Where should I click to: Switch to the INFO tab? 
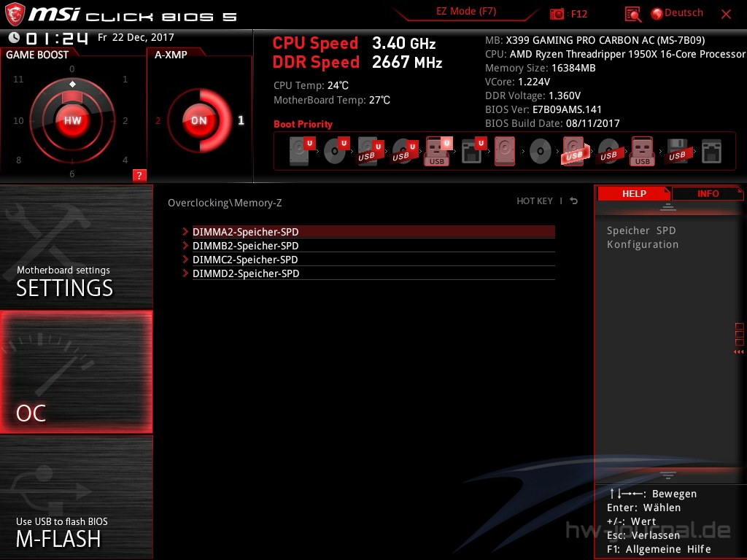pos(708,193)
